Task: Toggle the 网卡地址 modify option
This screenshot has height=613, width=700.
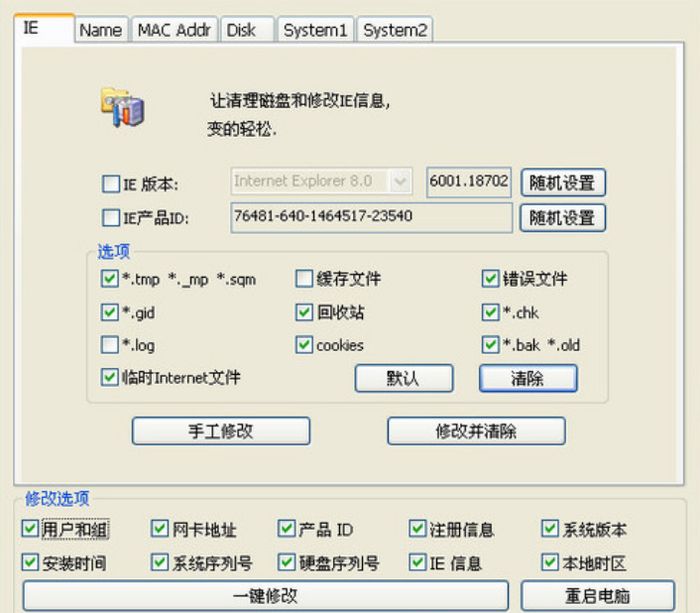Action: (x=160, y=530)
